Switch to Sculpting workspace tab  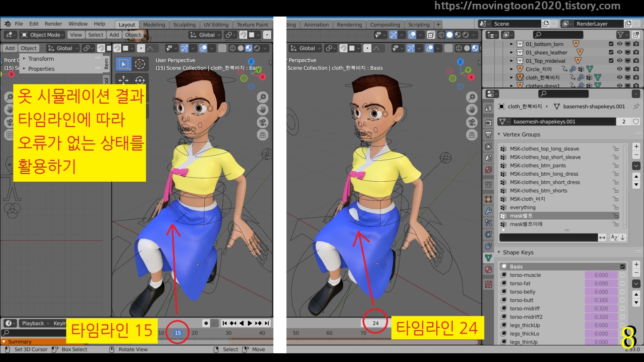click(184, 24)
